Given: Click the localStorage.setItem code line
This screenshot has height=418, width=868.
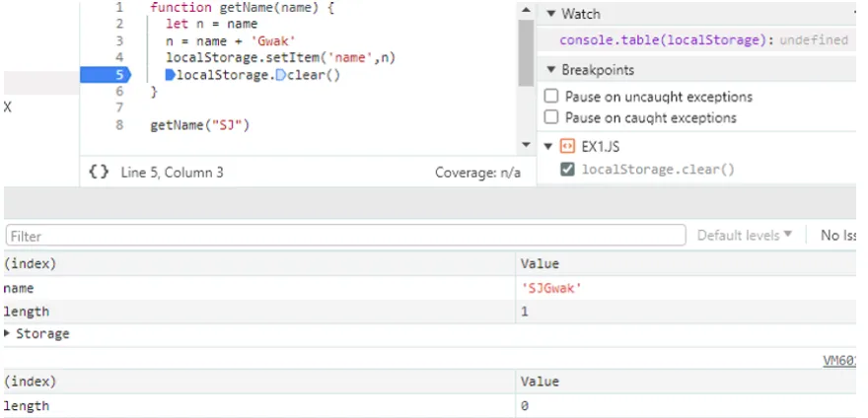Looking at the screenshot, I should tap(280, 57).
